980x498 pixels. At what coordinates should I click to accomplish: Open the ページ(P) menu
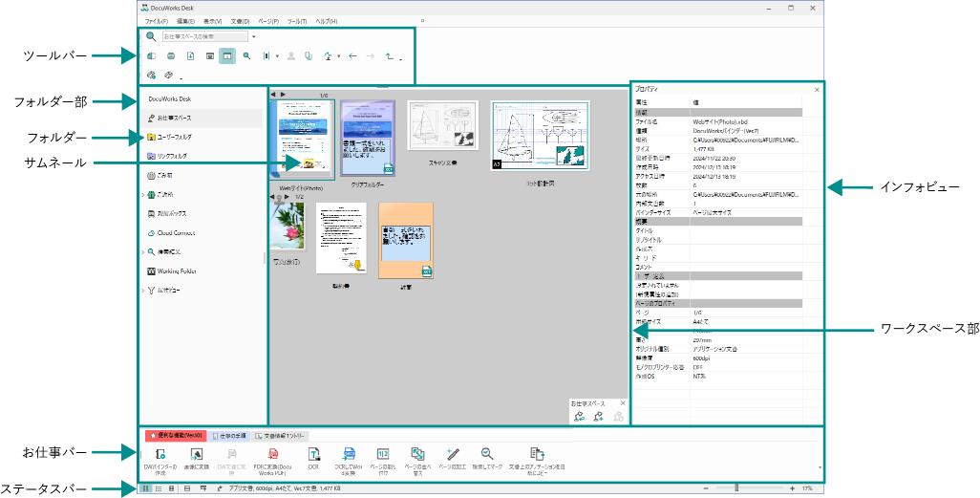click(268, 21)
